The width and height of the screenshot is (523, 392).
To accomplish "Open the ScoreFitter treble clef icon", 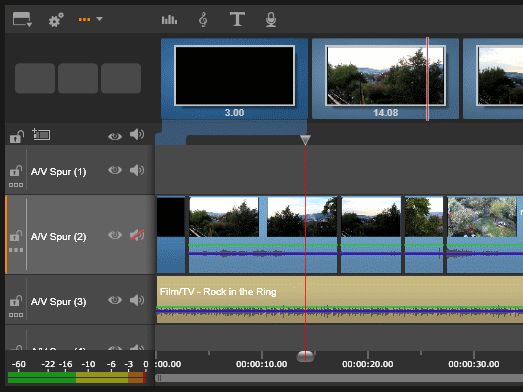I will [203, 19].
